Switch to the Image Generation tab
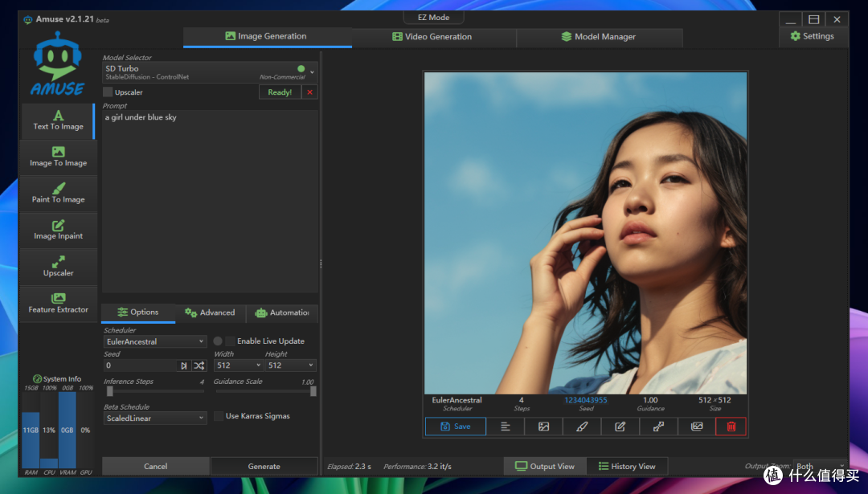This screenshot has width=868, height=494. tap(268, 36)
